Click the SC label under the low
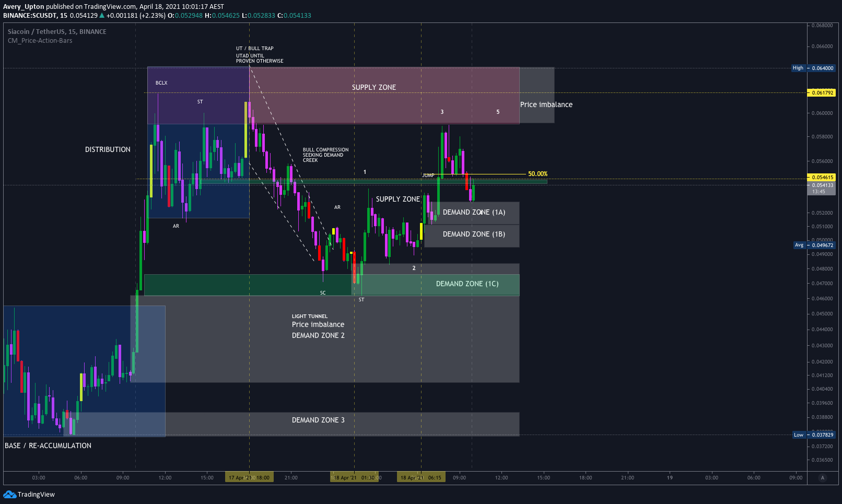This screenshot has width=842, height=504. point(323,293)
